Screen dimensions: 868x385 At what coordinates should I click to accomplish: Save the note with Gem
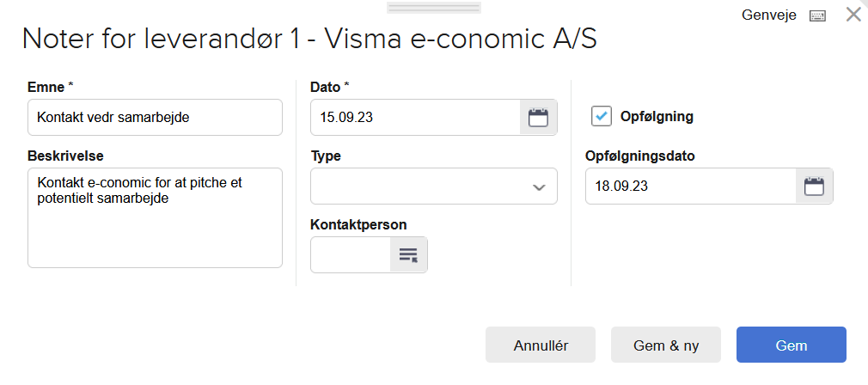[791, 345]
